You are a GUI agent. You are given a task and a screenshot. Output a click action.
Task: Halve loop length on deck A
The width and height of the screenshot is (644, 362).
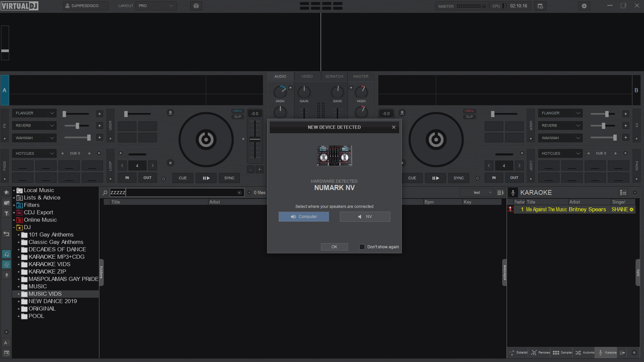point(122,166)
